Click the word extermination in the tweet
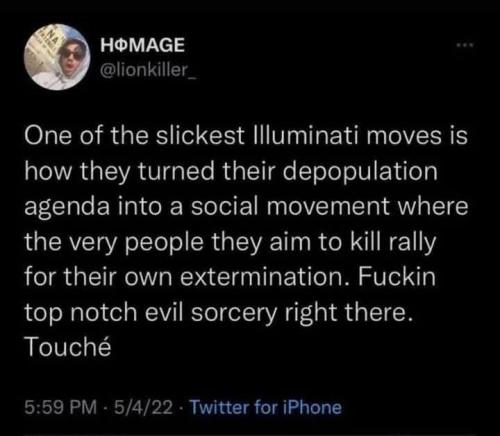The height and width of the screenshot is (436, 500). pos(261,277)
